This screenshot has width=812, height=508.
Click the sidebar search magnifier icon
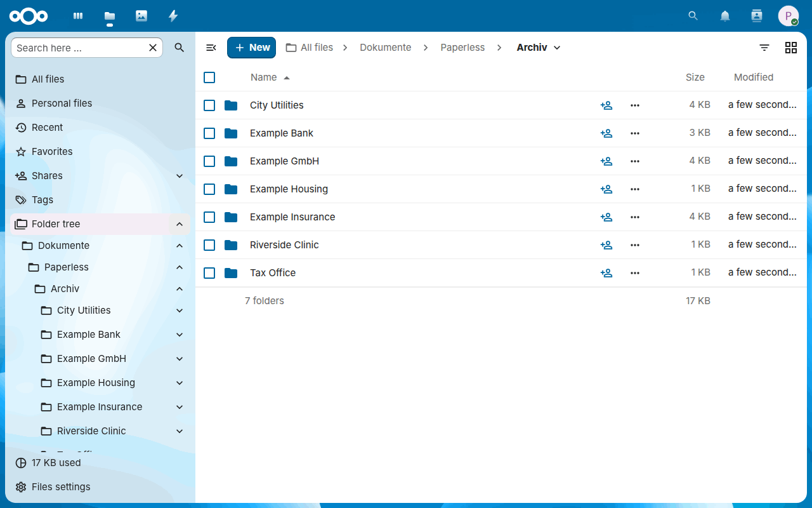[x=180, y=48]
